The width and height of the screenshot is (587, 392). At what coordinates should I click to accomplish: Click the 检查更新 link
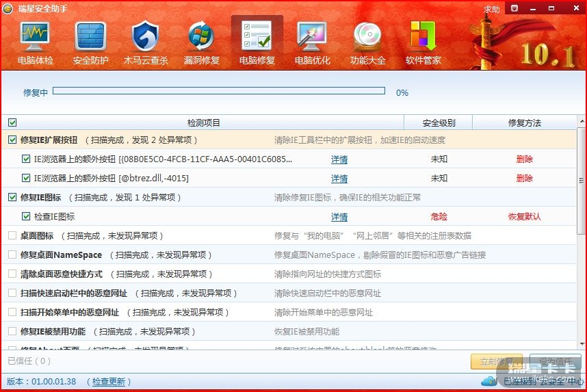click(109, 382)
